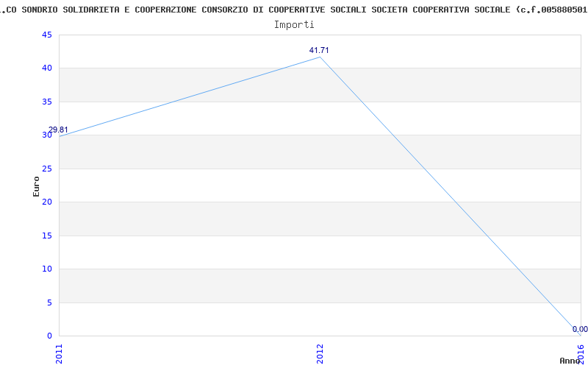
Task: Click the 2012 x-axis year label
Action: point(320,354)
